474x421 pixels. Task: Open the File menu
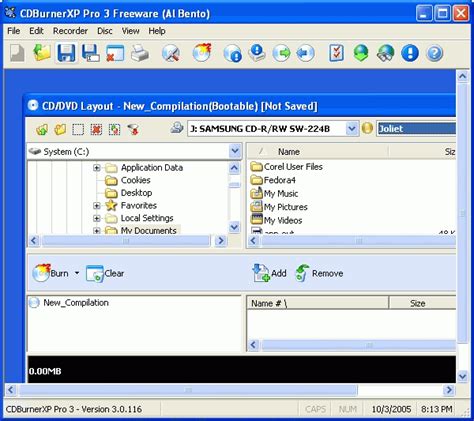coord(14,31)
